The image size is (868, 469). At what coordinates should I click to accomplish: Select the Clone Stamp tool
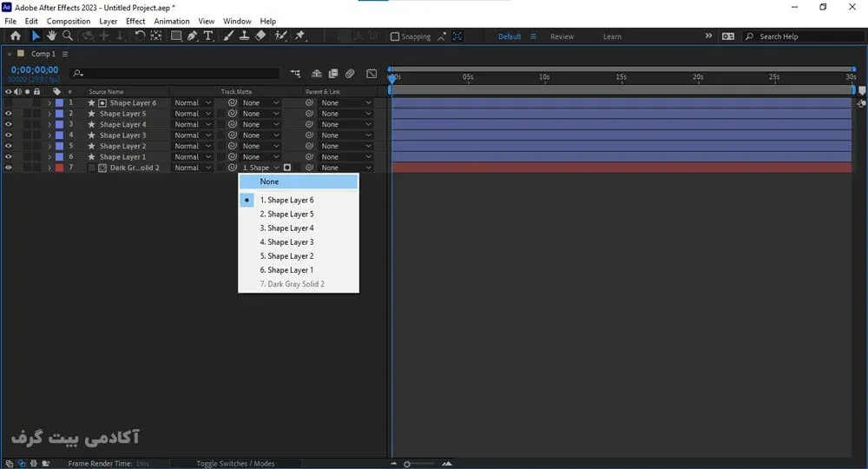pos(244,36)
